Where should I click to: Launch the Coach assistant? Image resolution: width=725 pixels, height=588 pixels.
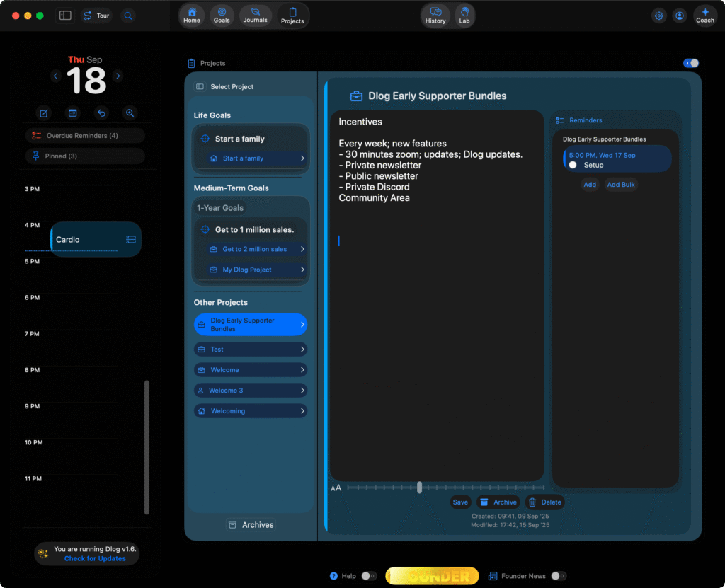(x=704, y=16)
